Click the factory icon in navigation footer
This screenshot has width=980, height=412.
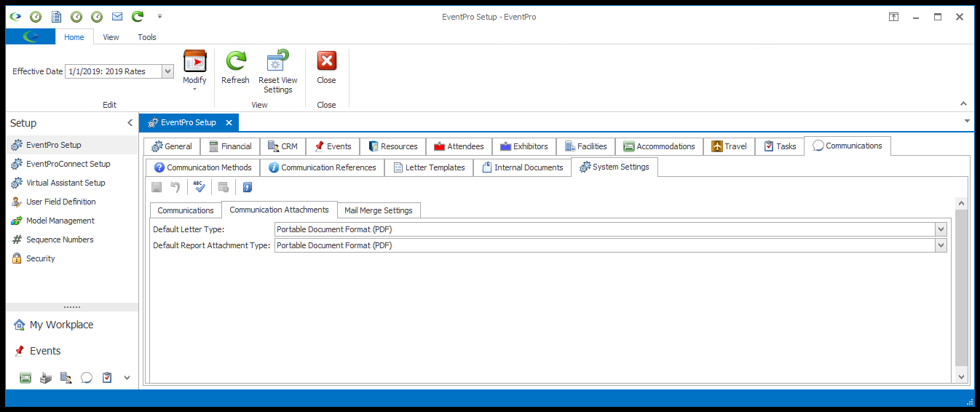pyautogui.click(x=46, y=378)
